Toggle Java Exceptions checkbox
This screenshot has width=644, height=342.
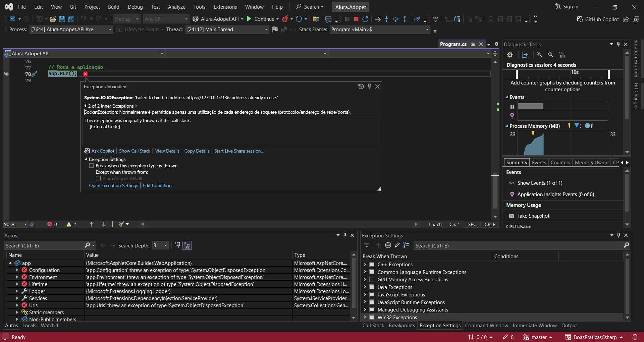372,287
